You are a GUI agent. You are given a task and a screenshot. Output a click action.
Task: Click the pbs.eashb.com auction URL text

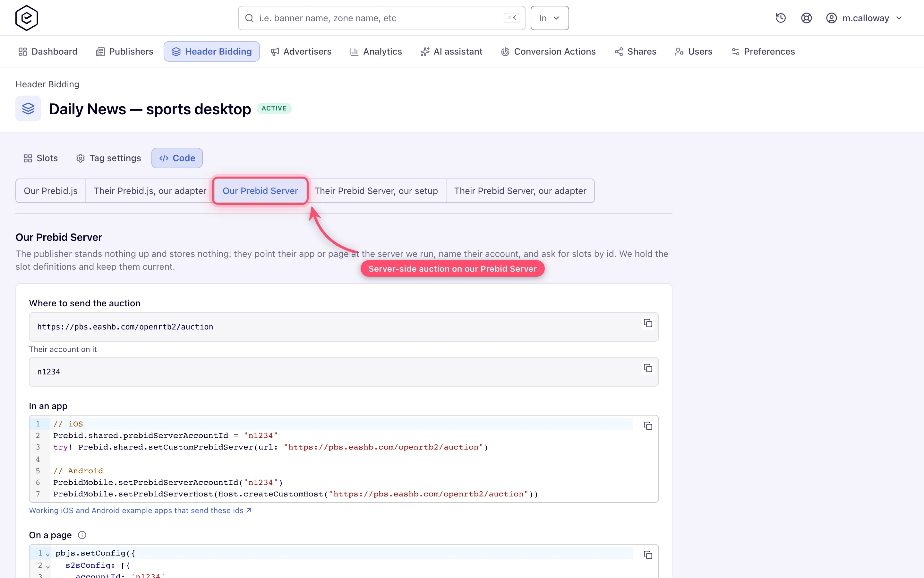(125, 327)
